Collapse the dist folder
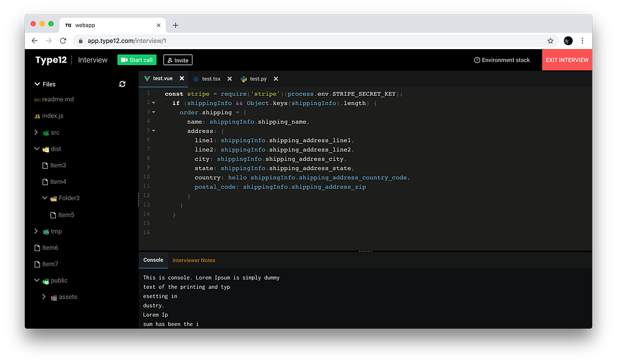Image resolution: width=617 pixels, height=364 pixels. click(x=36, y=149)
